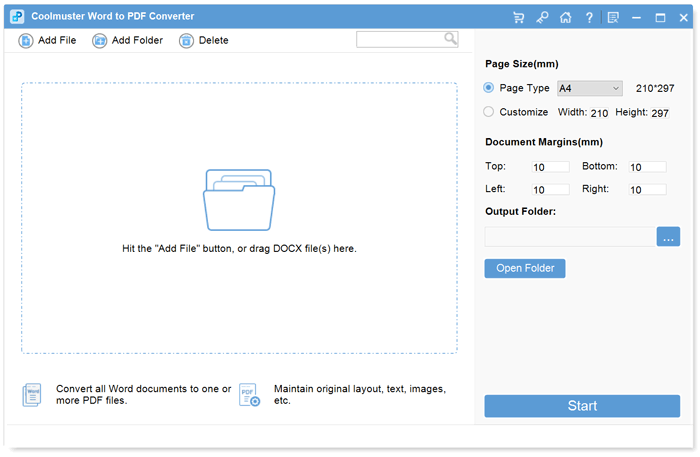Click the "Document Margins(mm)" heading
Image resolution: width=700 pixels, height=457 pixels.
(x=544, y=142)
